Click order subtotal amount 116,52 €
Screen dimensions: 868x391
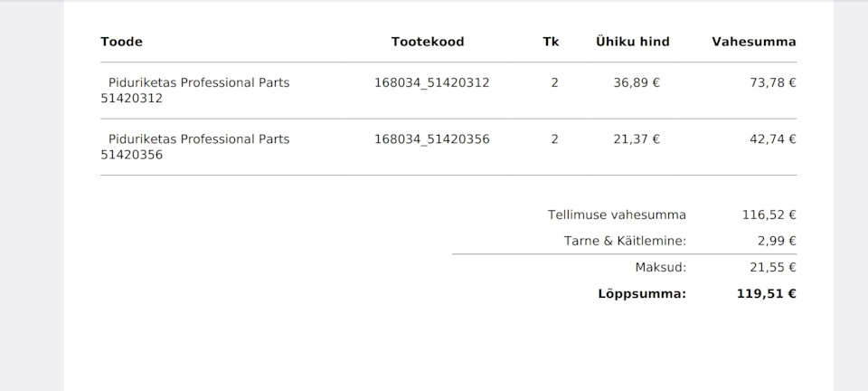(x=769, y=215)
